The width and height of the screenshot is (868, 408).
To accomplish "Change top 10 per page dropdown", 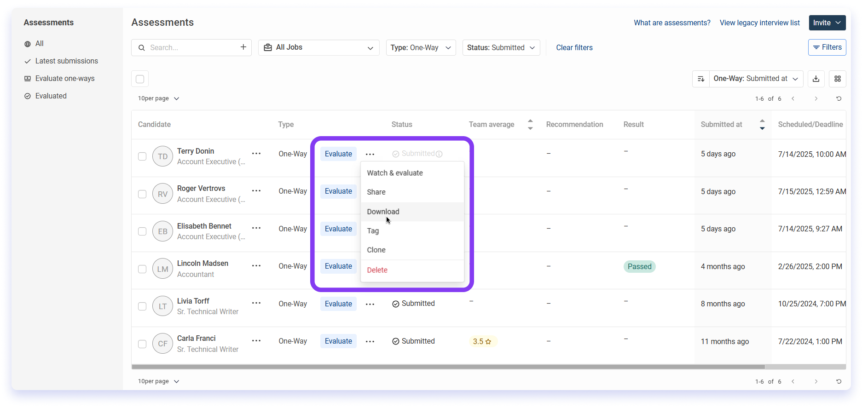I will coord(158,98).
